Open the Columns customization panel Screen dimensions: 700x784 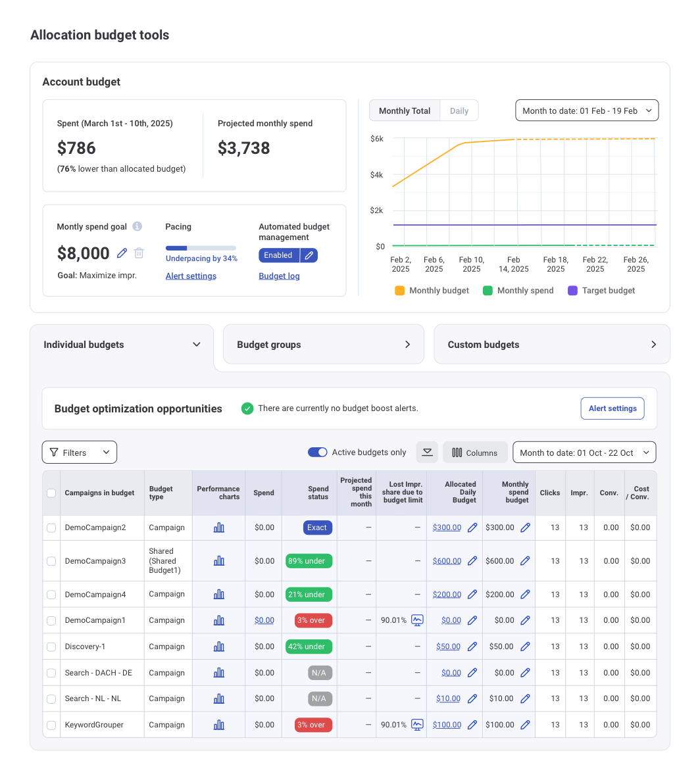point(475,452)
